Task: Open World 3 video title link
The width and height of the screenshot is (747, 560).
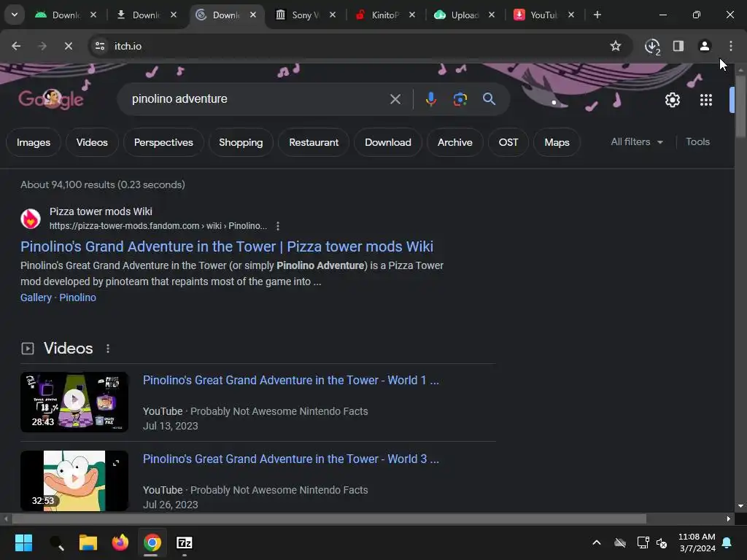Action: tap(290, 459)
